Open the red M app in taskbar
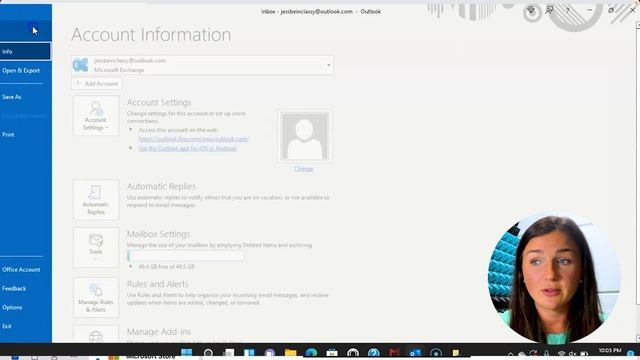The image size is (640, 360). tap(394, 353)
